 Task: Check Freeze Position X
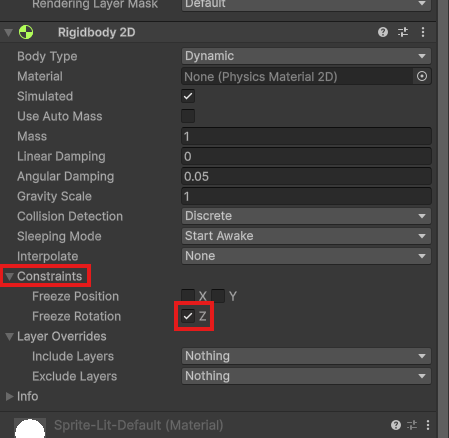[x=188, y=296]
